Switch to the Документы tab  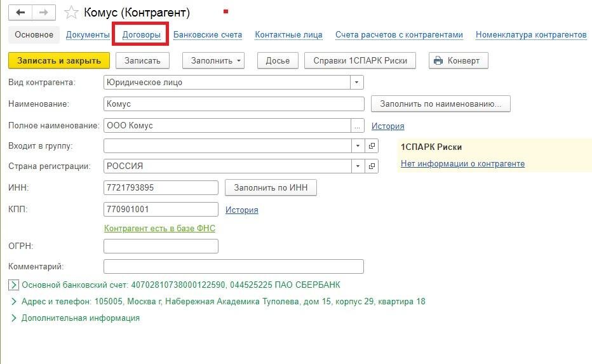[x=88, y=35]
